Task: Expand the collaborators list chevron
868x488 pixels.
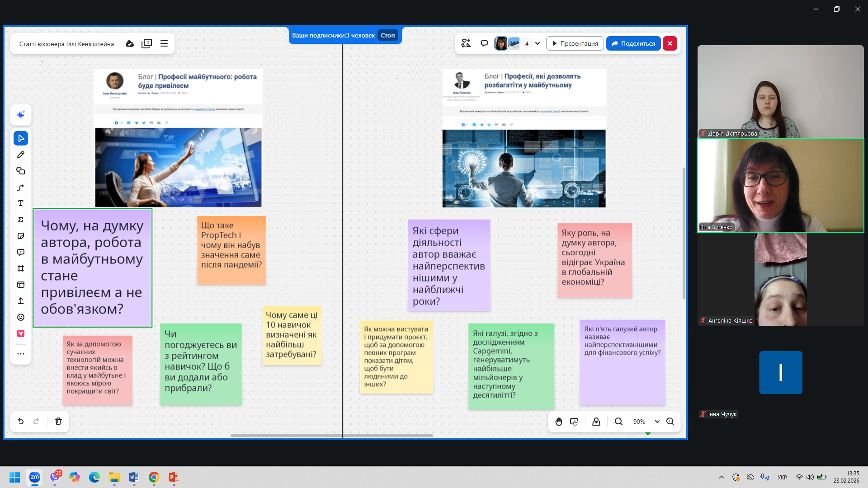Action: pos(538,43)
